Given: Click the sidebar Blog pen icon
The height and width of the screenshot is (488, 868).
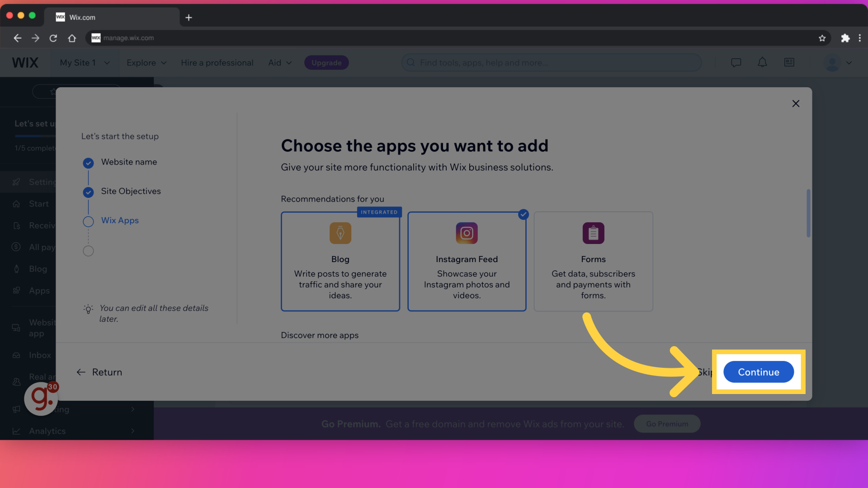Looking at the screenshot, I should [x=16, y=269].
